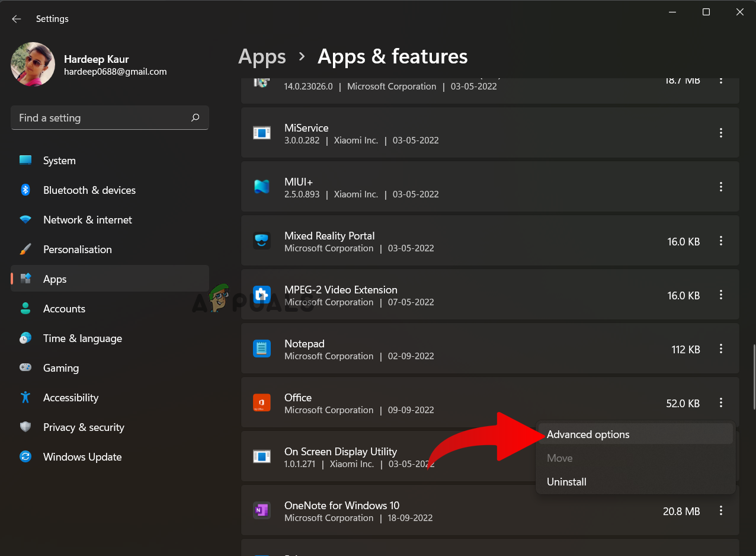Open three-dot menu for Notepad
Screen dimensions: 756x556
point(721,349)
